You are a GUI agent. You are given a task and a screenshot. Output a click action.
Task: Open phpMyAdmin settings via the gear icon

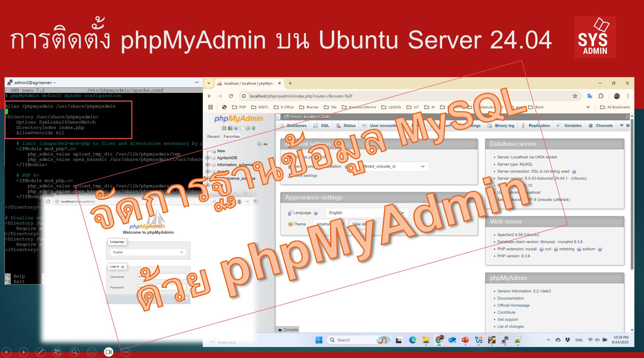247,128
